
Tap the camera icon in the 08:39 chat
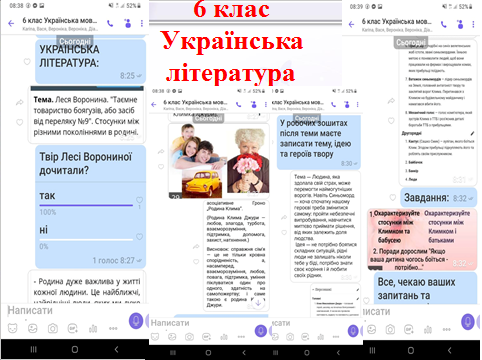click(390, 329)
